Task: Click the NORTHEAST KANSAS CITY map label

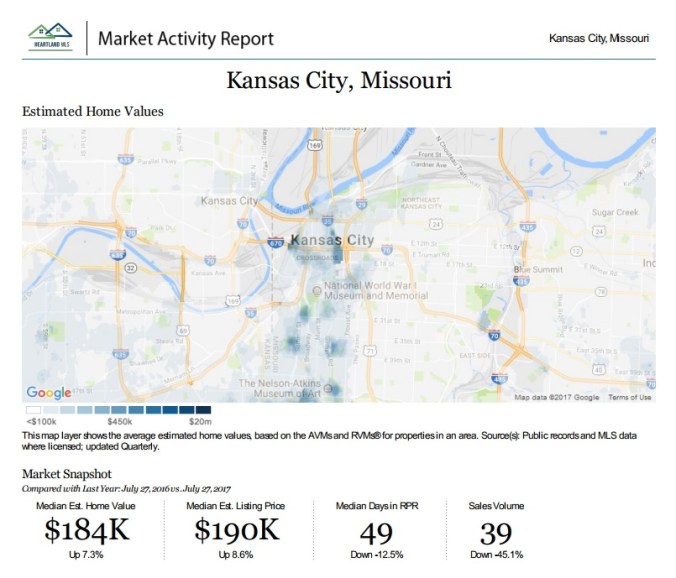Action: 421,203
